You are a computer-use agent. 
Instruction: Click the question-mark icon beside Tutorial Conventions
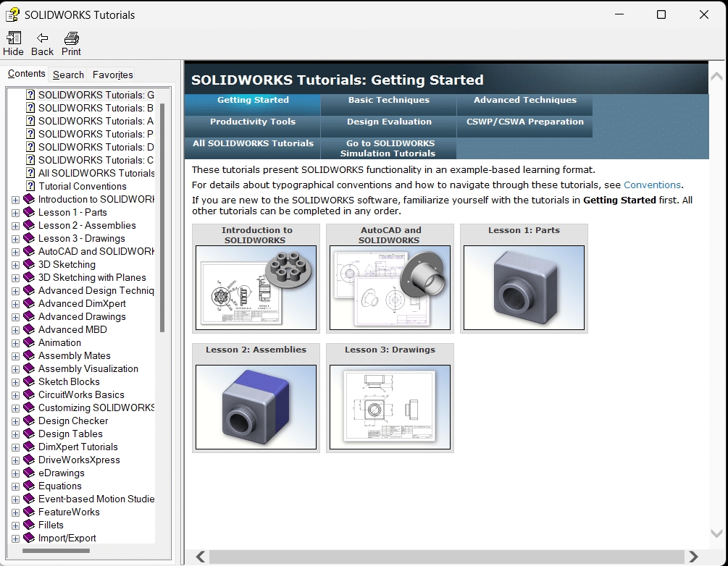pos(30,186)
